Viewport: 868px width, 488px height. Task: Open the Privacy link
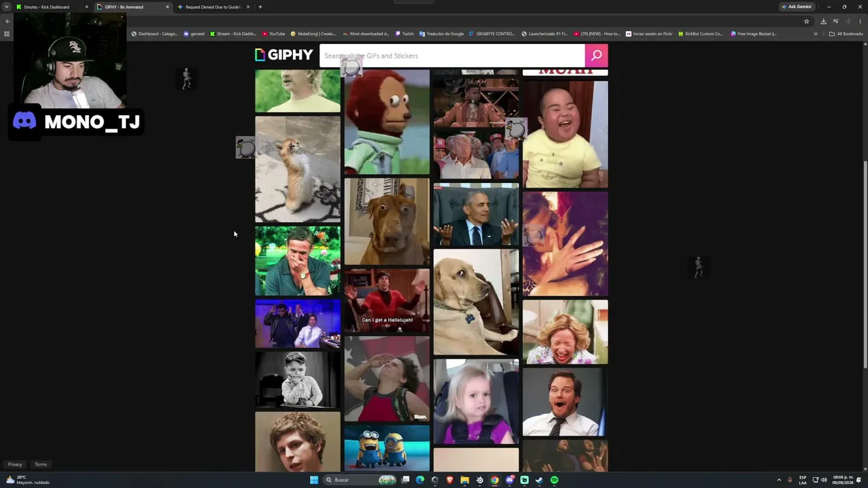click(15, 464)
